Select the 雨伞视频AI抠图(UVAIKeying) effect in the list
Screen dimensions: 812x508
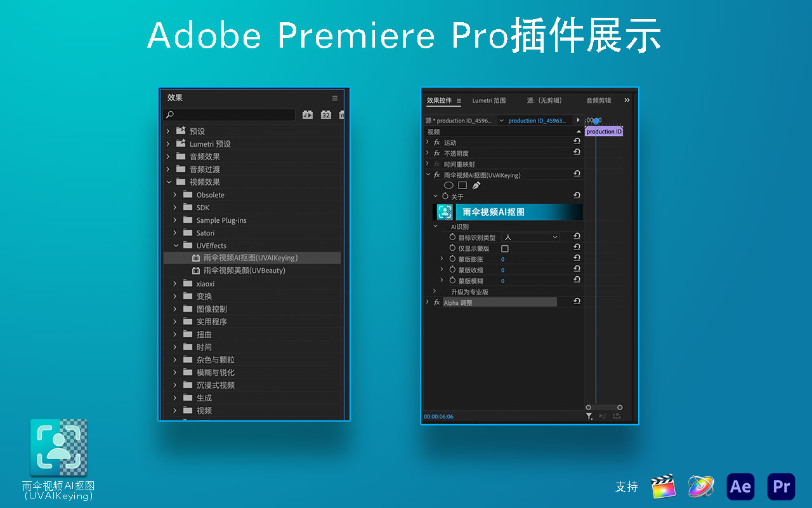[x=252, y=258]
